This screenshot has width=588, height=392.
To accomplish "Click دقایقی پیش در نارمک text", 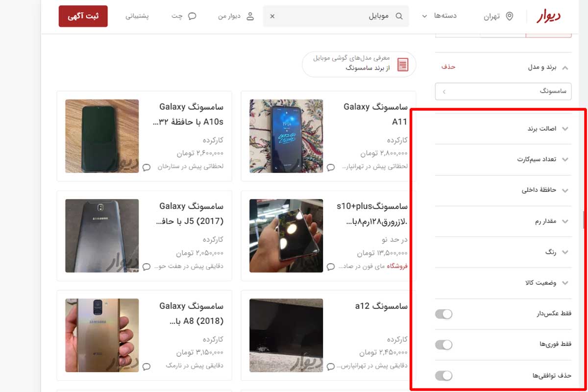I will pyautogui.click(x=195, y=366).
